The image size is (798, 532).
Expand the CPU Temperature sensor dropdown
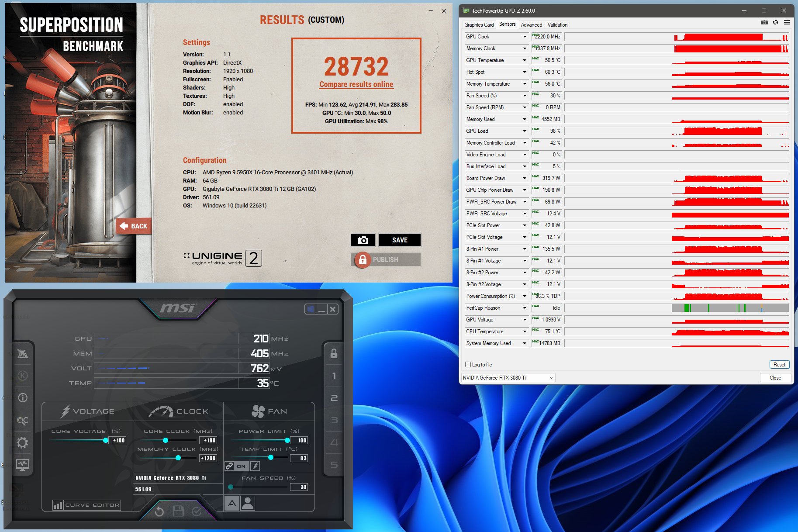525,332
